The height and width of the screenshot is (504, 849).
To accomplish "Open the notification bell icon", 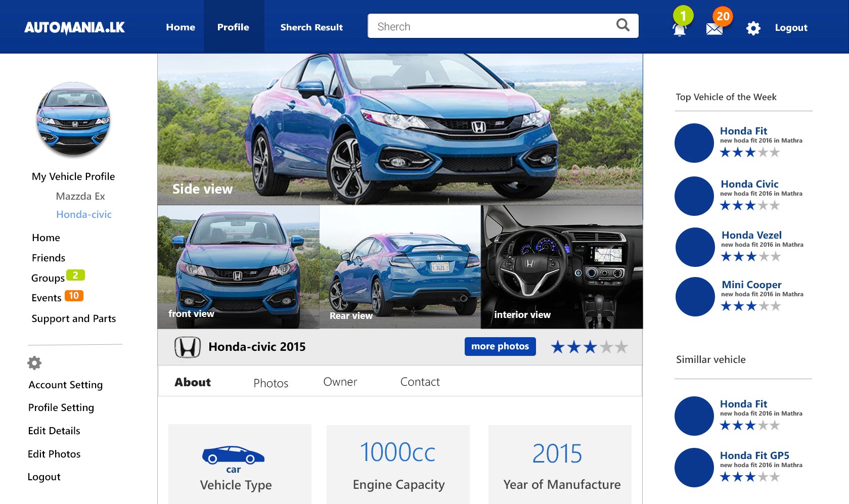I will [x=680, y=30].
